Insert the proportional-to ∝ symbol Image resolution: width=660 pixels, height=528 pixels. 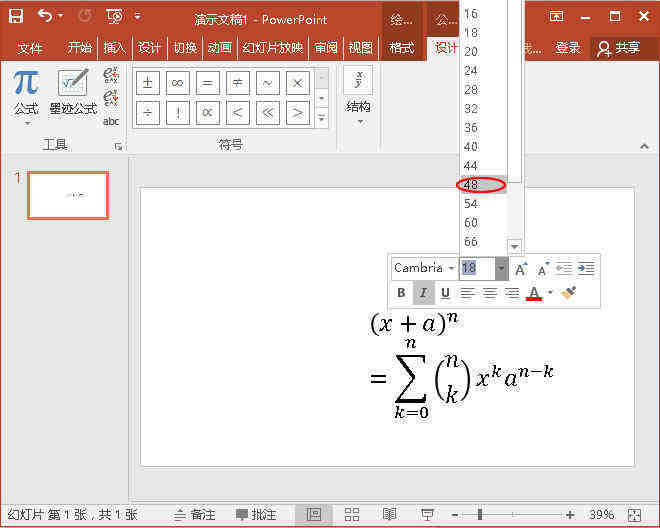pyautogui.click(x=208, y=113)
